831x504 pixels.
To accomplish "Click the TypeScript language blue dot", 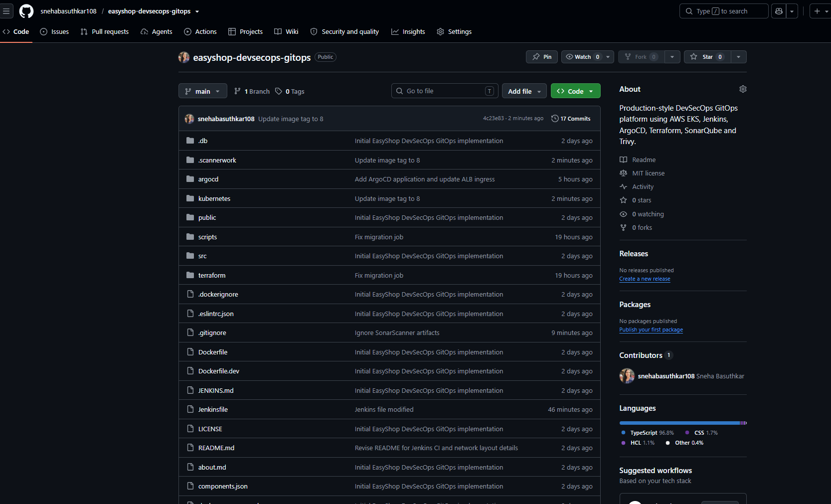I will coord(623,433).
